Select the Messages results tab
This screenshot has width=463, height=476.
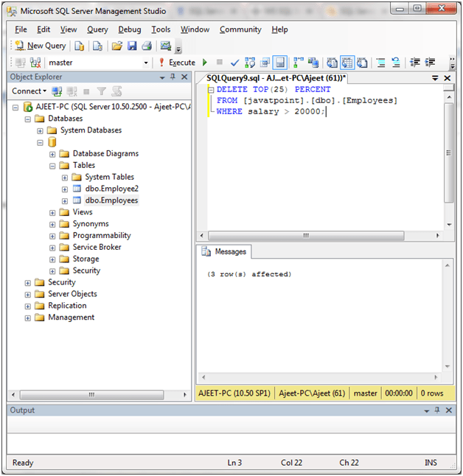click(224, 252)
